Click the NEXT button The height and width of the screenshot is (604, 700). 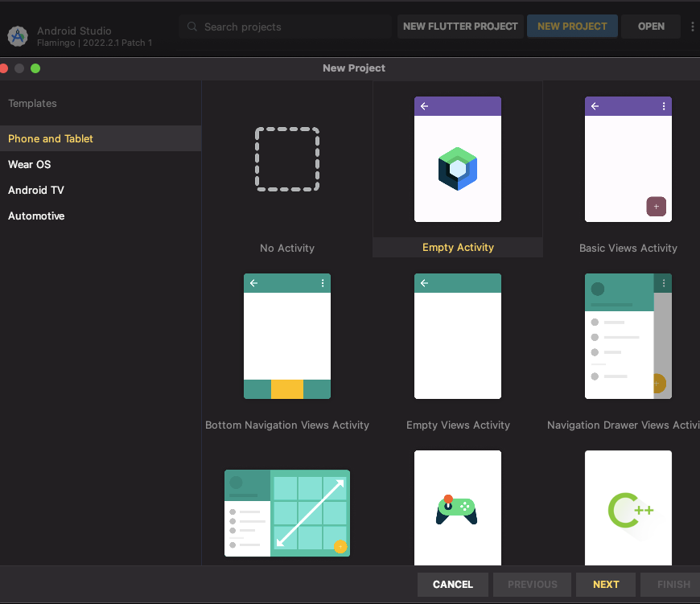tap(605, 584)
